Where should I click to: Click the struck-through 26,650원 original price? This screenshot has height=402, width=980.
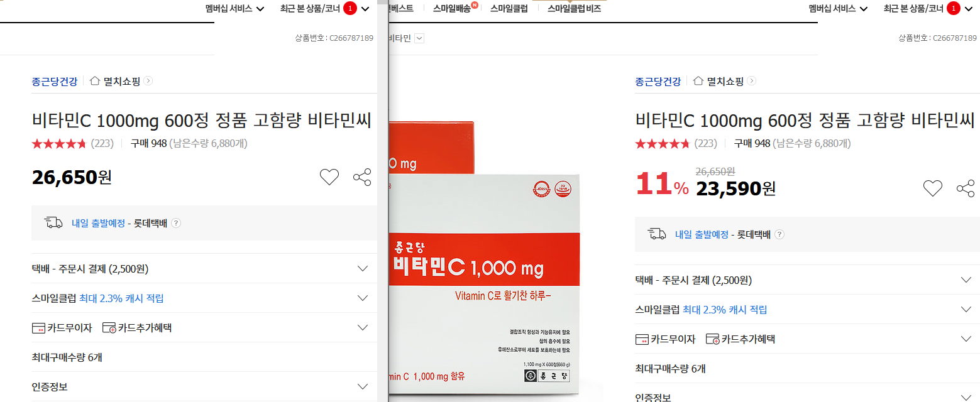pos(715,170)
